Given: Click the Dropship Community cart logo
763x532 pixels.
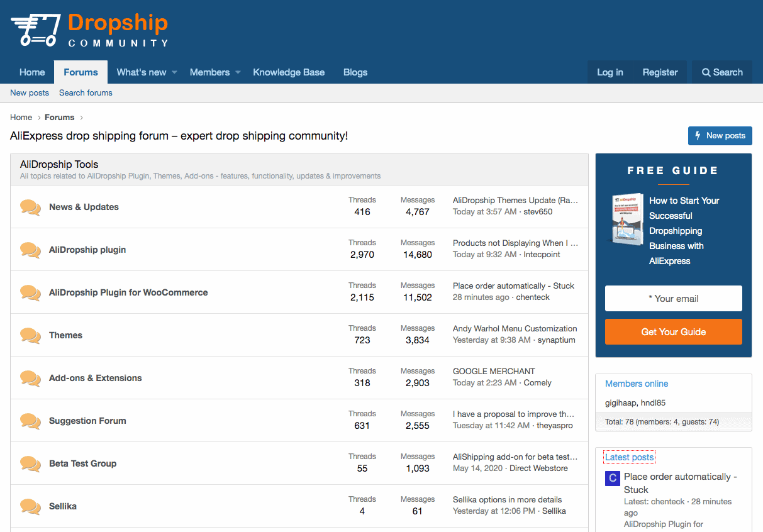Looking at the screenshot, I should (x=89, y=30).
